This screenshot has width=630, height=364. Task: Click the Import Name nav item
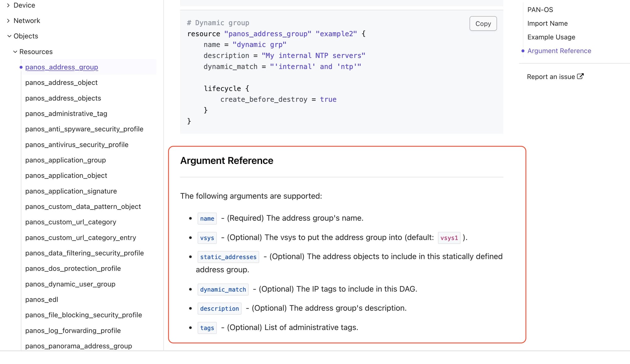(x=547, y=23)
